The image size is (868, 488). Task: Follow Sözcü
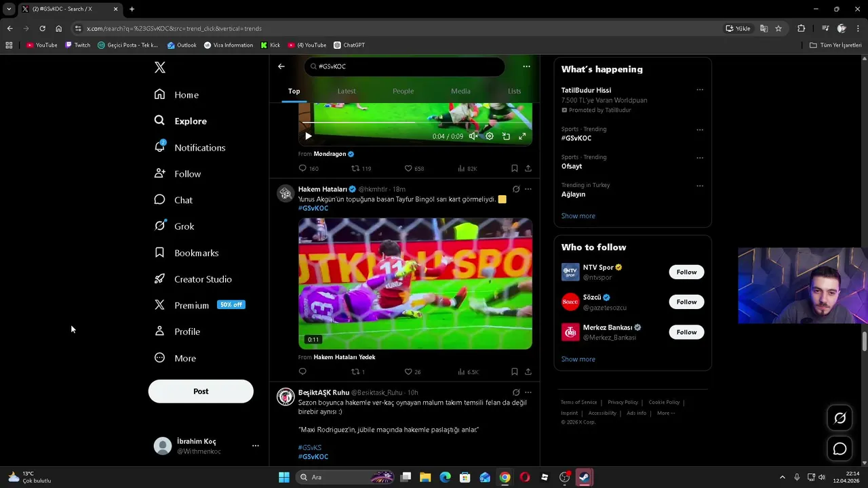pos(686,302)
